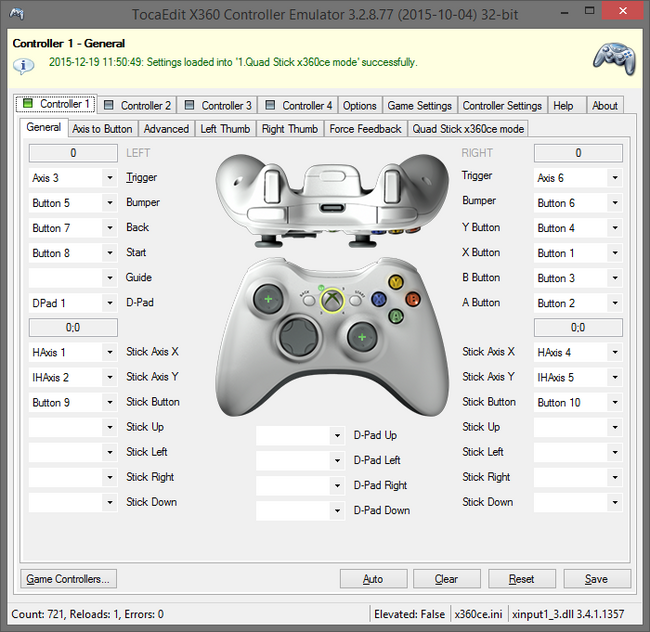The width and height of the screenshot is (650, 632).
Task: Expand the Back Button 7 dropdown
Action: tap(110, 228)
